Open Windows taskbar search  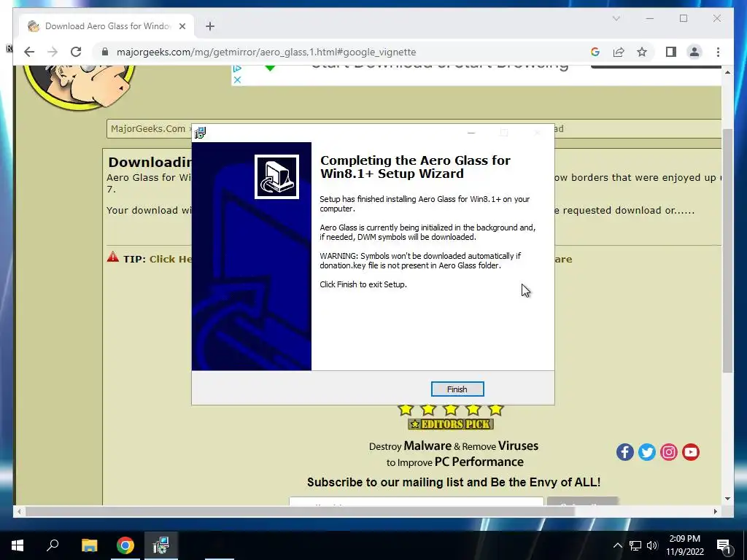(53, 545)
